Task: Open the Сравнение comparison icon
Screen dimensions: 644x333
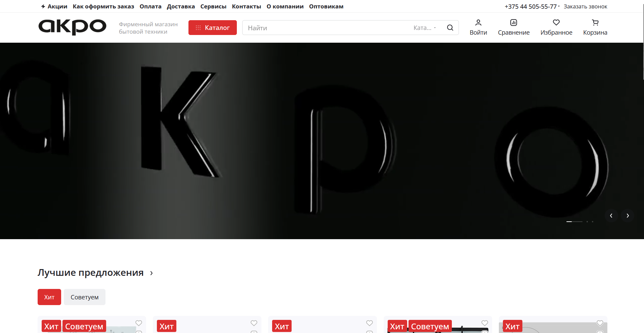Action: pos(513,23)
